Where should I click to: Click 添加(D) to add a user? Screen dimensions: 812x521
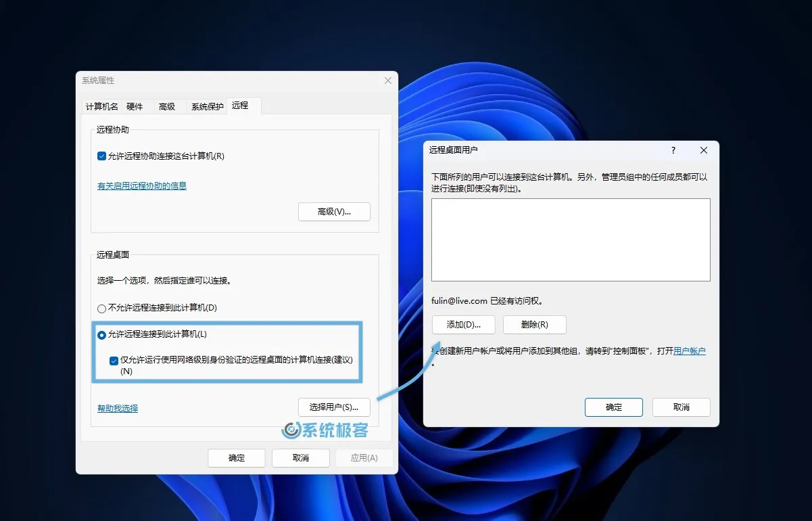click(463, 325)
